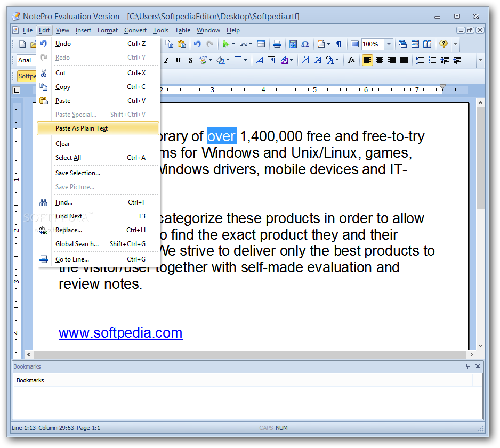The height and width of the screenshot is (448, 500).
Task: Choose Find... from Edit menu
Action: click(98, 202)
